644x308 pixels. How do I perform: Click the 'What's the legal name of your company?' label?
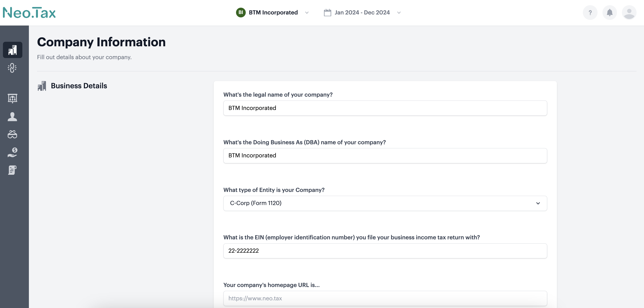tap(278, 95)
